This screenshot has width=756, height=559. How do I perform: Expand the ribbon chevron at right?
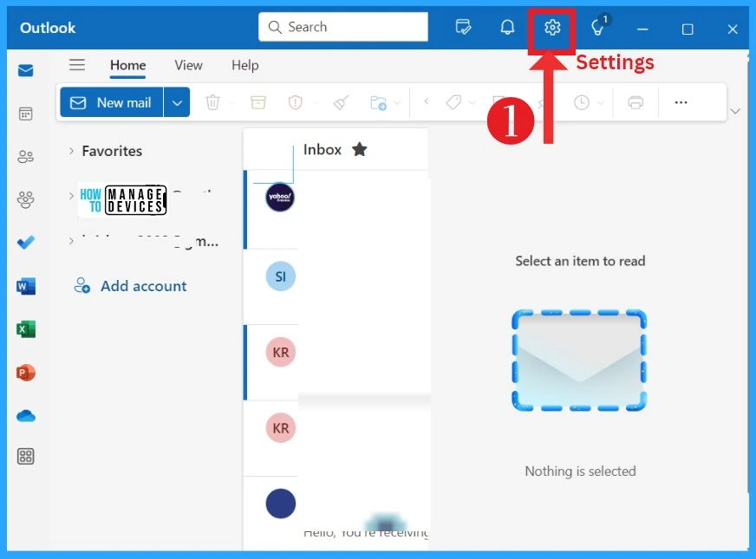click(x=735, y=111)
